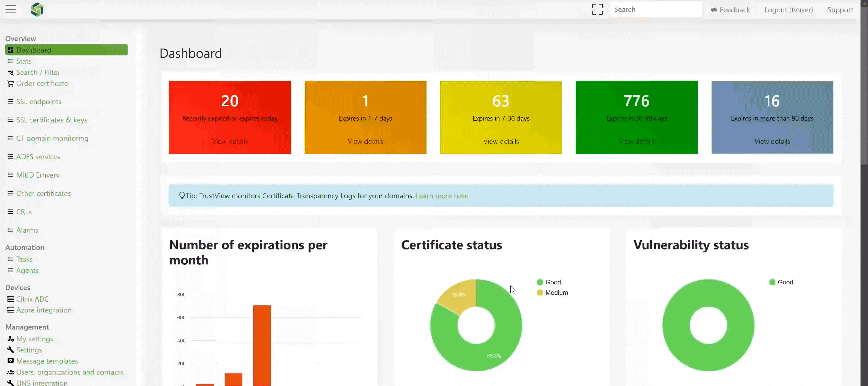Expand Devices section in sidebar
Screen dimensions: 868x386
click(x=18, y=287)
